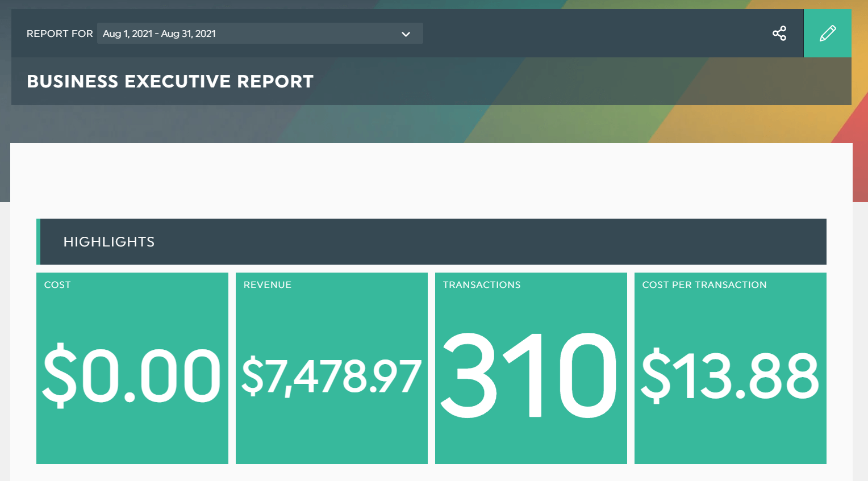
Task: Click the REVENUE widget showing $7,478.97
Action: click(x=332, y=368)
